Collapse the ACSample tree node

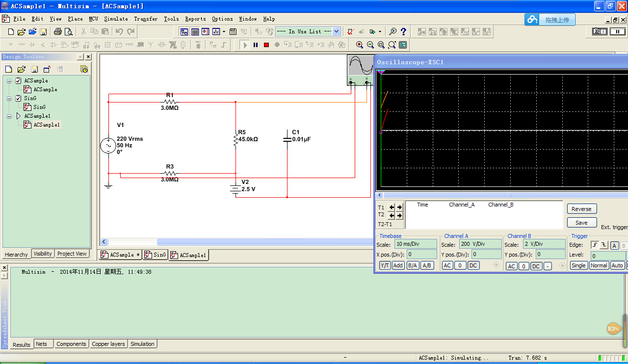point(9,80)
